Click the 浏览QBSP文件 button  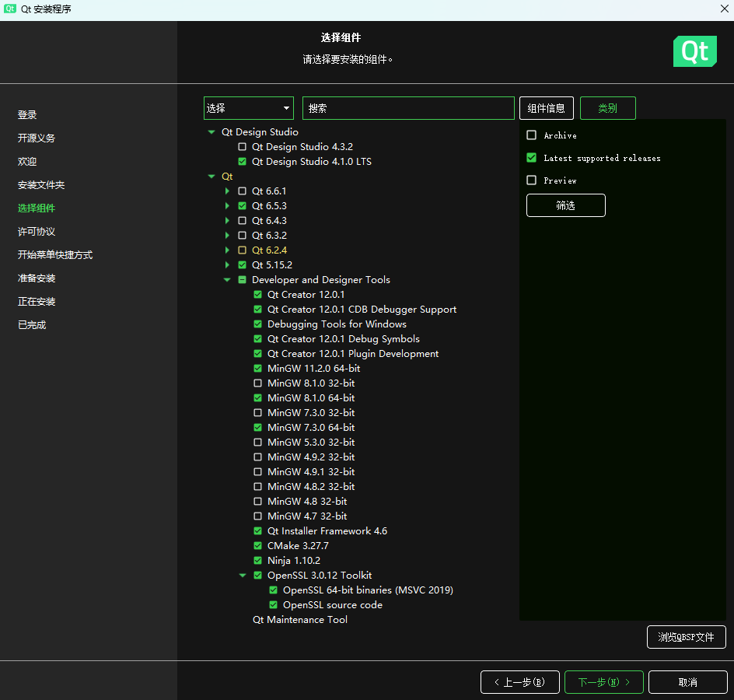tap(687, 637)
